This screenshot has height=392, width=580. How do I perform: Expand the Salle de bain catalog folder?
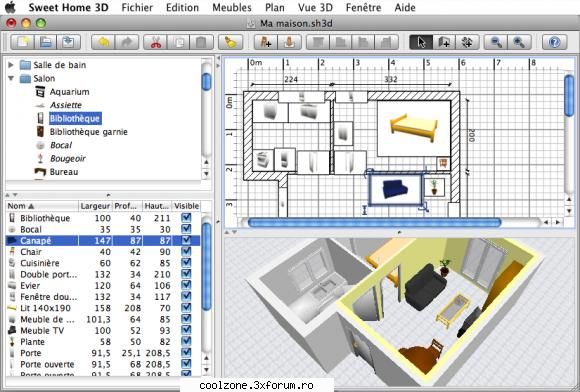click(11, 65)
